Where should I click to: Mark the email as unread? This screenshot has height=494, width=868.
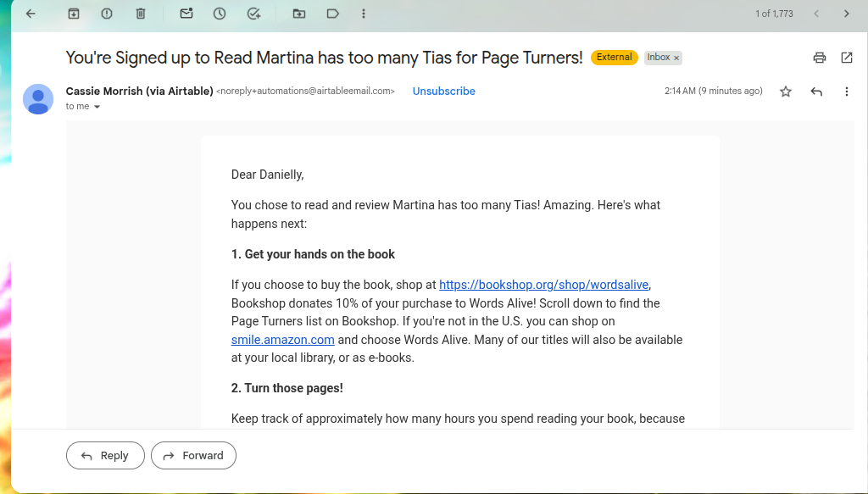186,14
